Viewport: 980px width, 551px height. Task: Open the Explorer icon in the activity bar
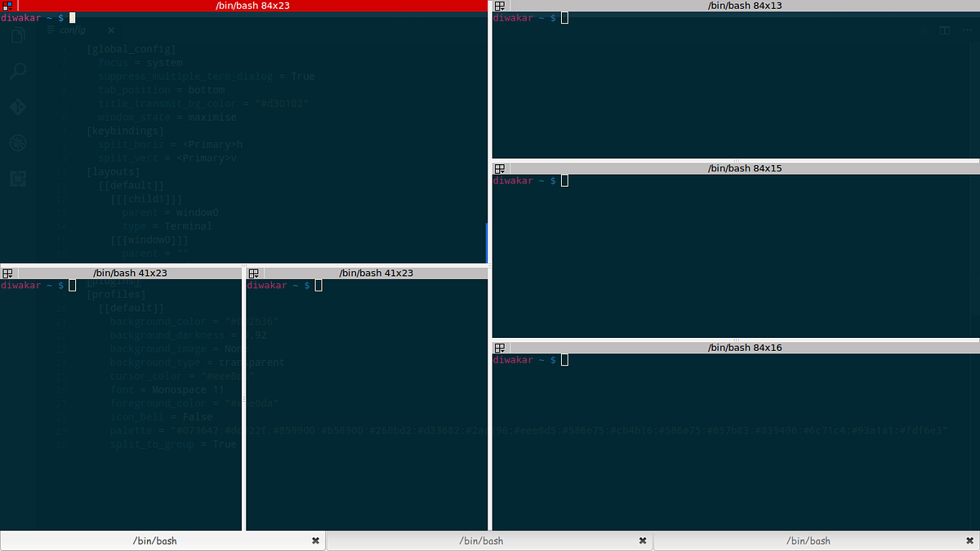pos(17,35)
